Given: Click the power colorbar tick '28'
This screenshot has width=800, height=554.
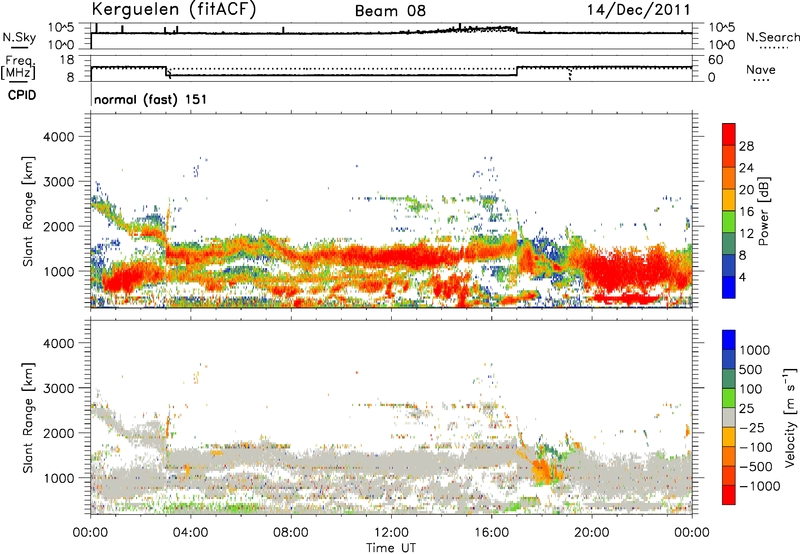Looking at the screenshot, I should point(746,146).
